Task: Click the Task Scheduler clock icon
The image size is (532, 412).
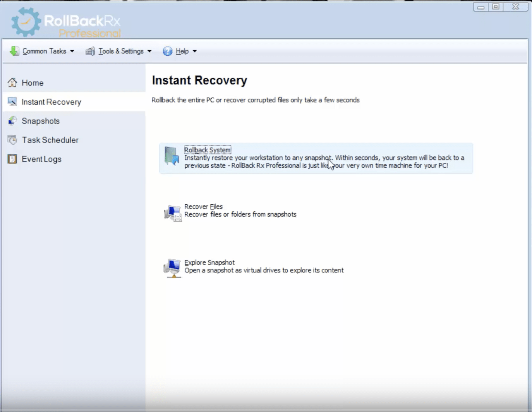Action: tap(12, 140)
